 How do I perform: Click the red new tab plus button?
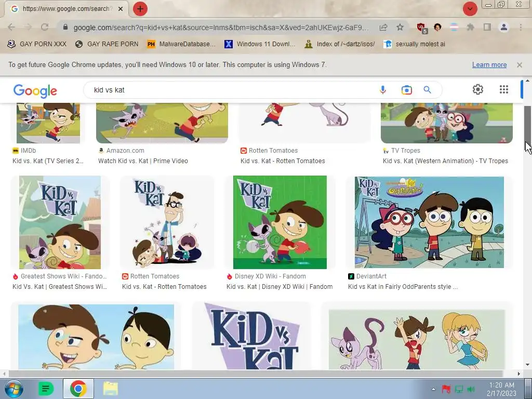point(140,9)
